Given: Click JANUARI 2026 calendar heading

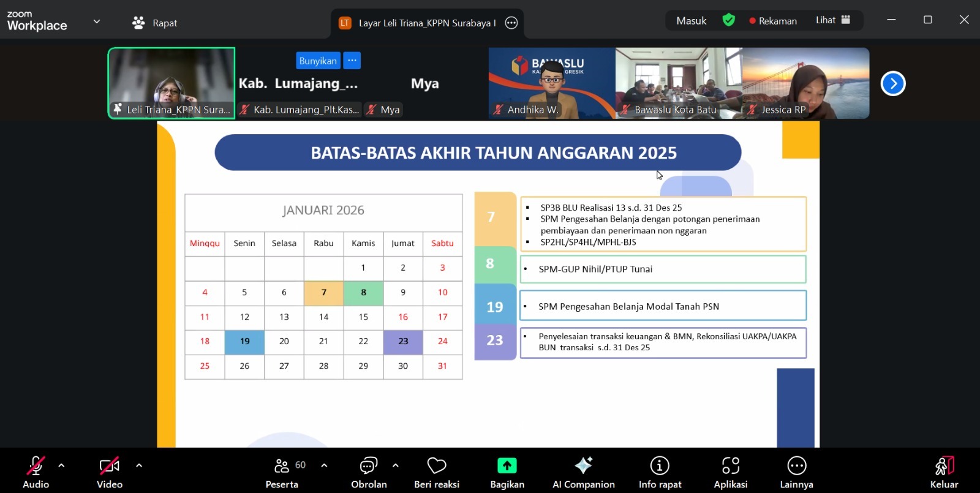Looking at the screenshot, I should tap(323, 210).
